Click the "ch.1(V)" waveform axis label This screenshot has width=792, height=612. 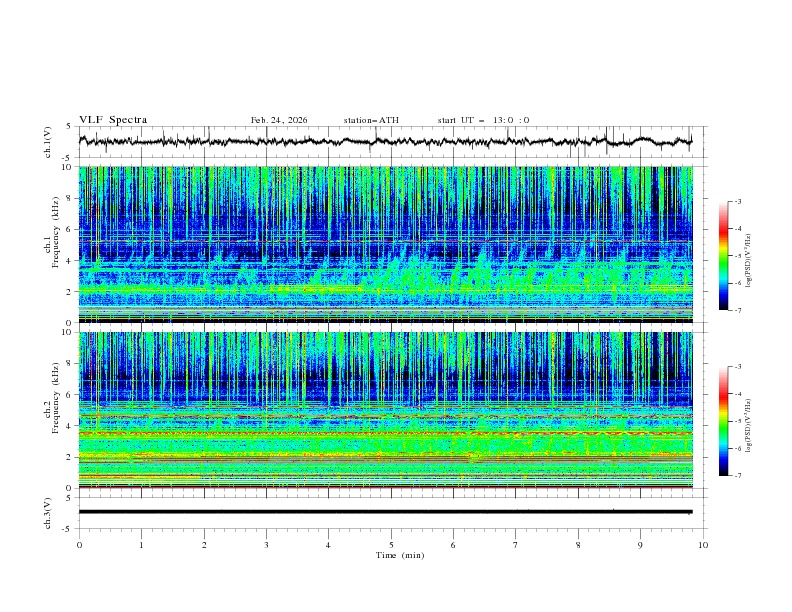48,142
